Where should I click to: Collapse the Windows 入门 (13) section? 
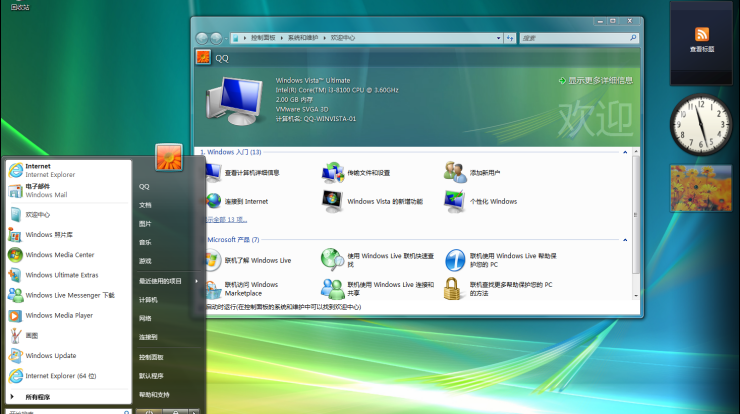coord(625,152)
